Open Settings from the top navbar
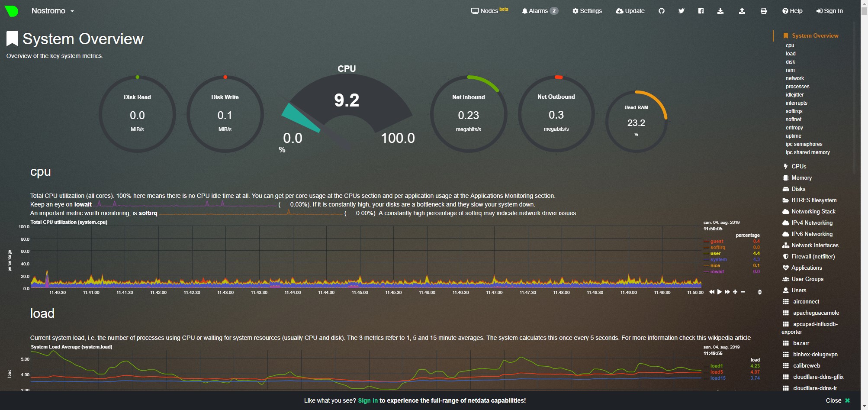 (x=587, y=11)
